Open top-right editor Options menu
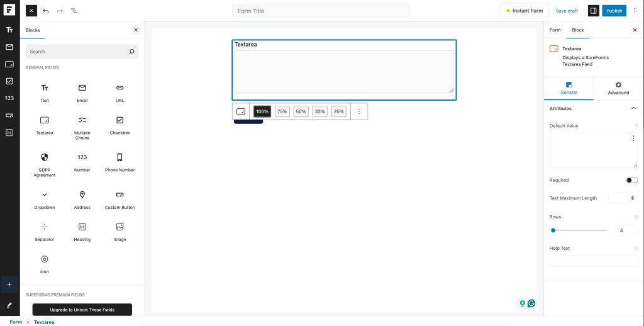This screenshot has width=644, height=326. coord(635,11)
